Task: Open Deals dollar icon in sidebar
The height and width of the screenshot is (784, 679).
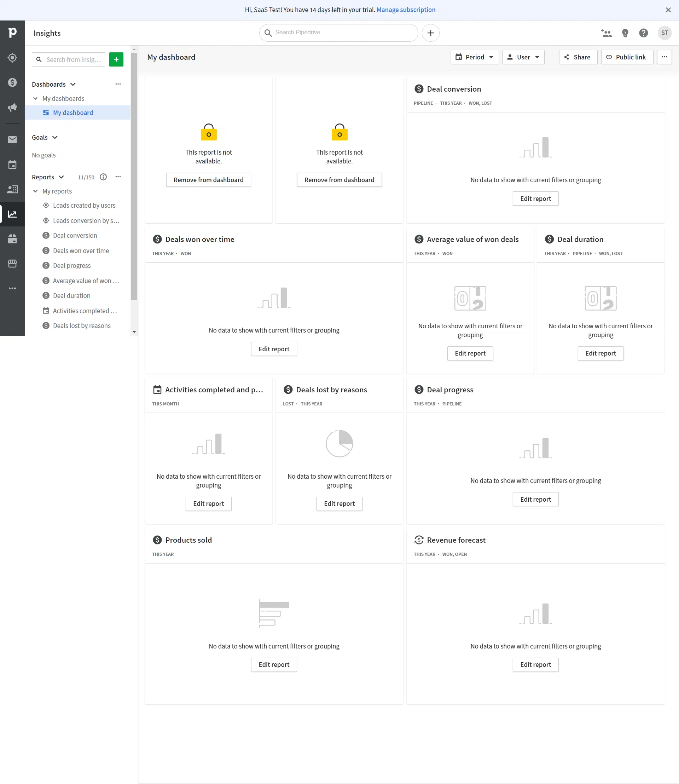Action: pyautogui.click(x=12, y=83)
